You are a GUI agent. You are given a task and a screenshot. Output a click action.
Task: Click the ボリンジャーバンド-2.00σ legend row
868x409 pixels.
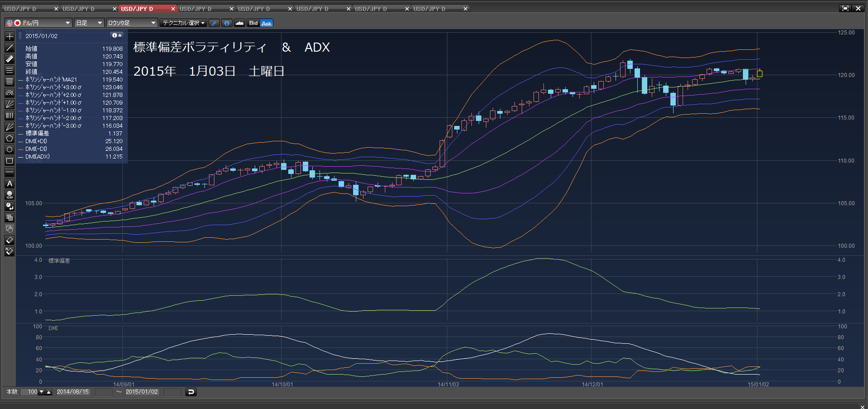point(71,118)
